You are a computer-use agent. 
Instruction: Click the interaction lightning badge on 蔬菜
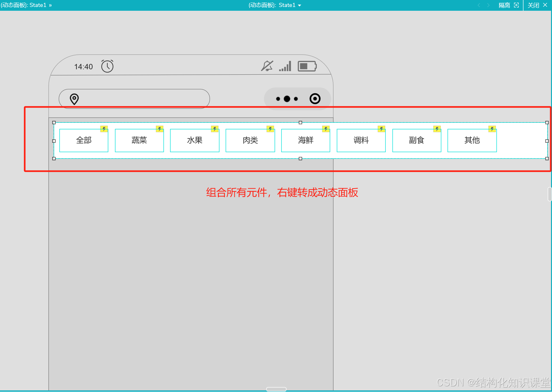pyautogui.click(x=160, y=129)
